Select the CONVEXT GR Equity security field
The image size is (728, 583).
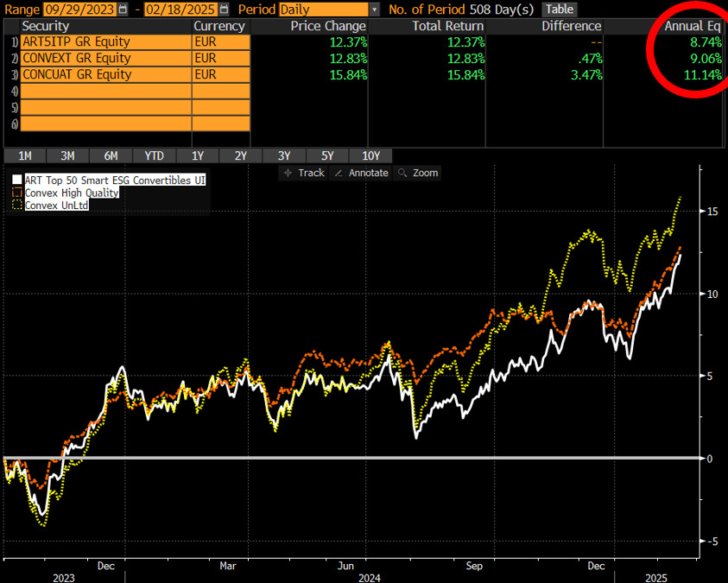click(106, 58)
